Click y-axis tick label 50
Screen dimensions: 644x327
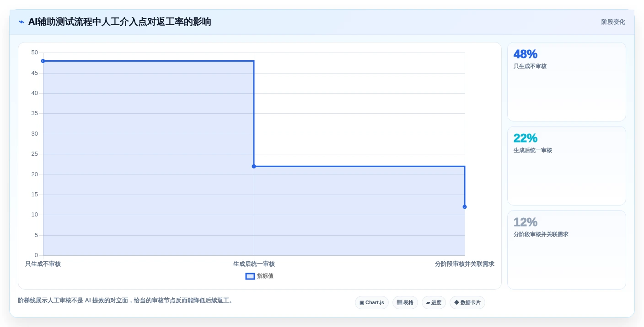[35, 53]
